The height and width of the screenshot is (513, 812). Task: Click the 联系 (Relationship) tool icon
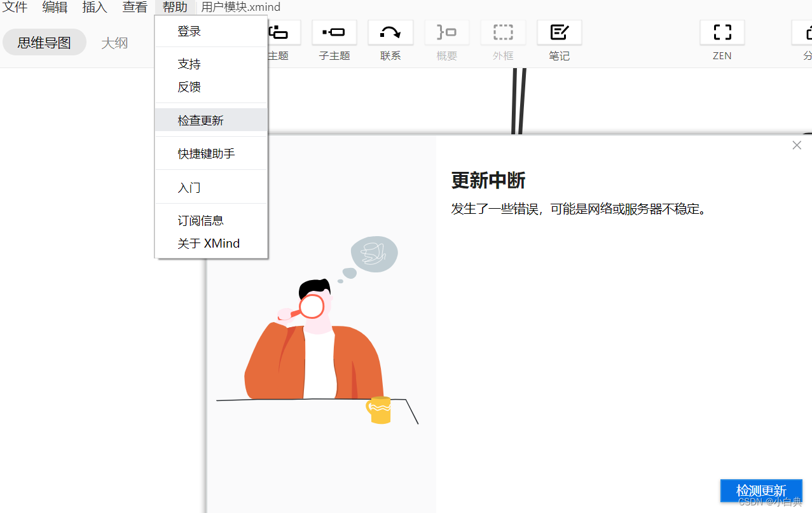click(x=390, y=32)
